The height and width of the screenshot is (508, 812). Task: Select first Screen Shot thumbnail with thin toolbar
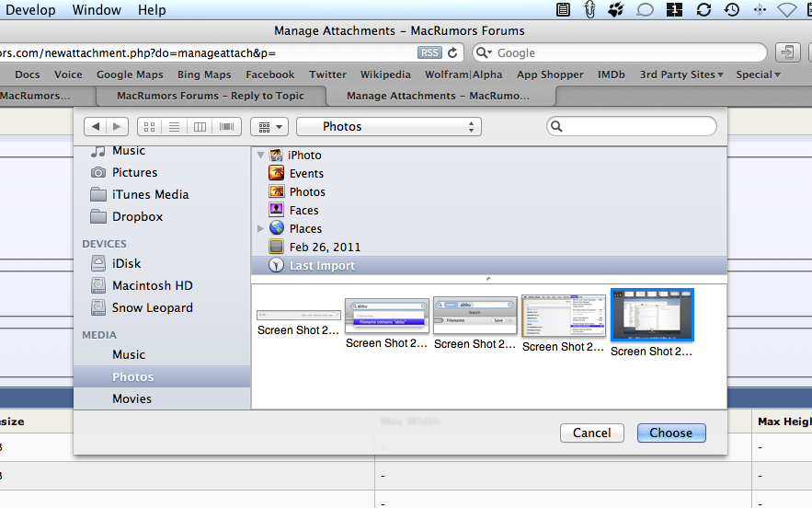point(299,315)
